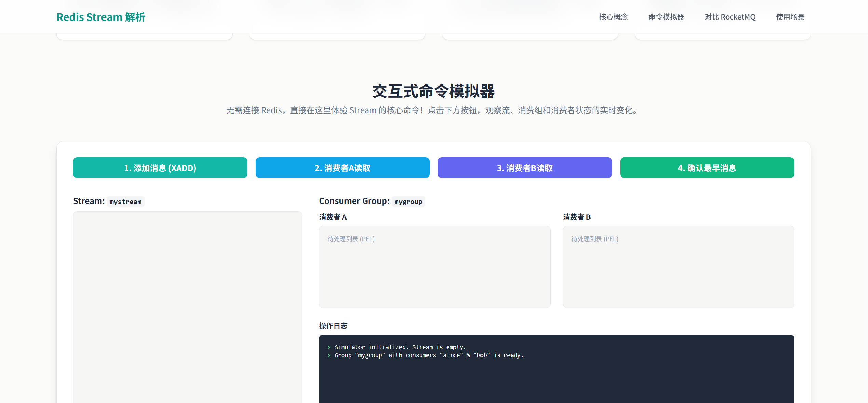
Task: Open the 核心概念 nav link
Action: click(613, 17)
